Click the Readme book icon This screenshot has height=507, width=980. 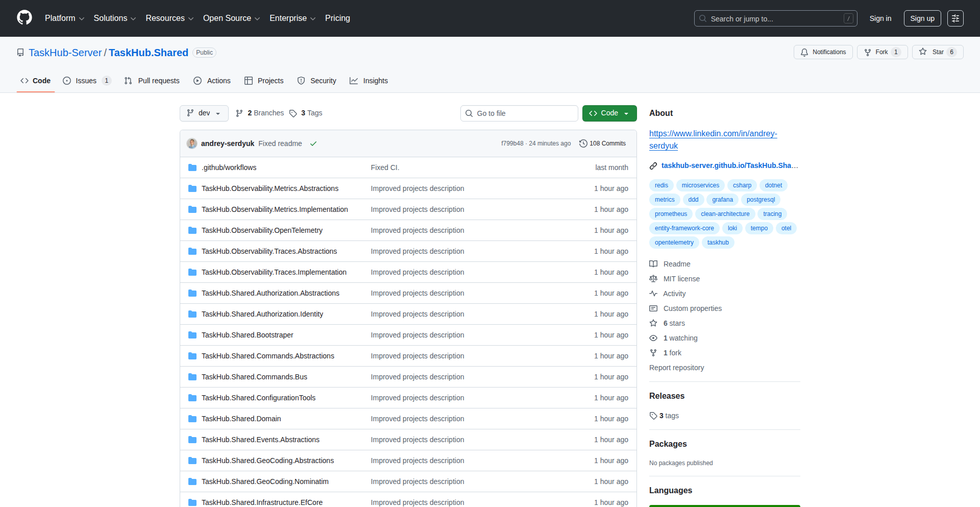tap(654, 264)
